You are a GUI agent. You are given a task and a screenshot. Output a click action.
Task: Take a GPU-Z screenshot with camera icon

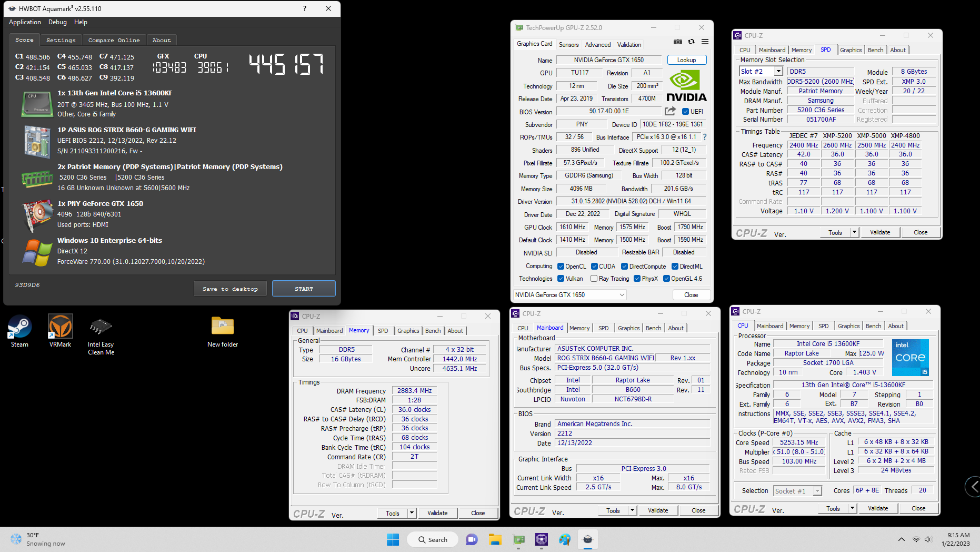click(678, 42)
